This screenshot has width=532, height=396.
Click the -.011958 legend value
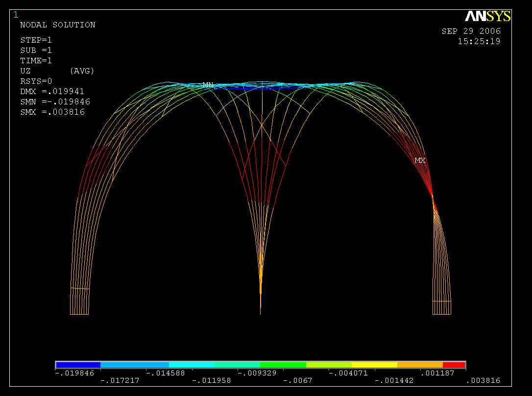coord(211,381)
